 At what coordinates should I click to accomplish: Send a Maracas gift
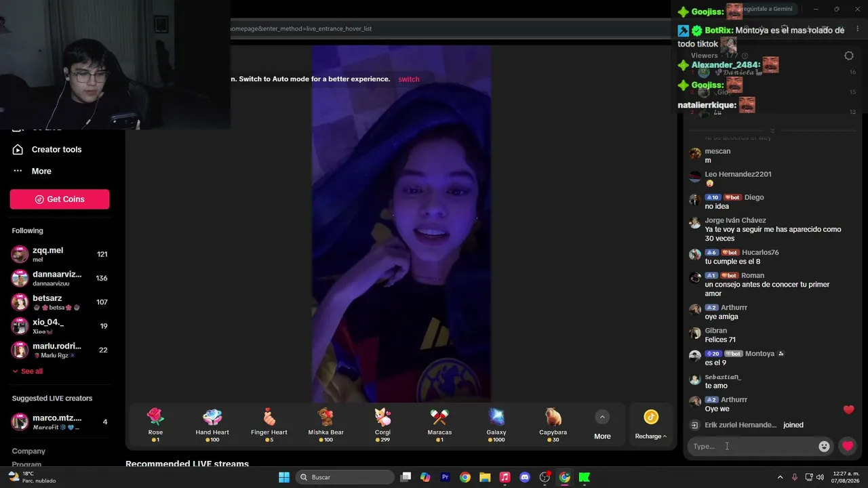(x=439, y=425)
